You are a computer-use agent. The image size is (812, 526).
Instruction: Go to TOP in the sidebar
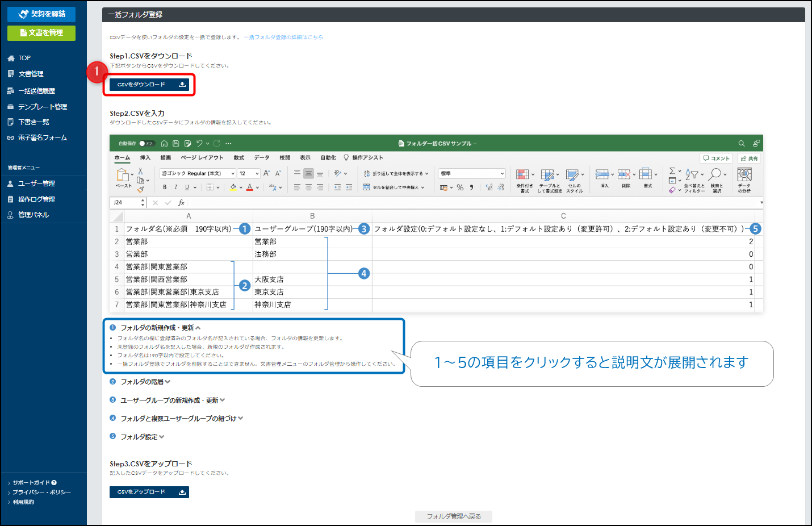(x=19, y=58)
